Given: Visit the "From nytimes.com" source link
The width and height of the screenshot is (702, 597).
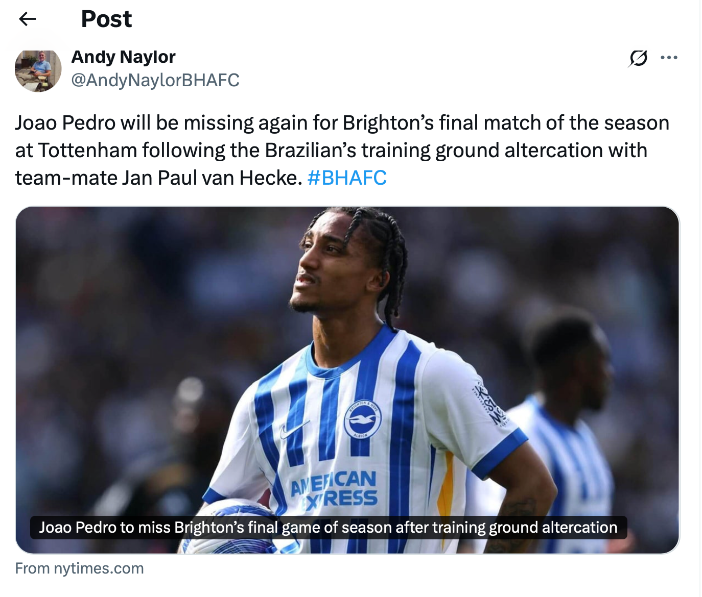Looking at the screenshot, I should [x=80, y=568].
